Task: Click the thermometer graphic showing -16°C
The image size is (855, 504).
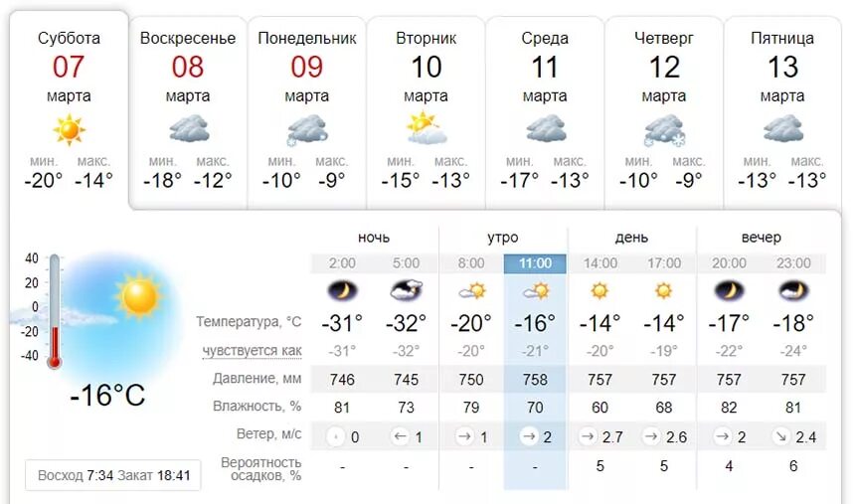Action: (55, 311)
